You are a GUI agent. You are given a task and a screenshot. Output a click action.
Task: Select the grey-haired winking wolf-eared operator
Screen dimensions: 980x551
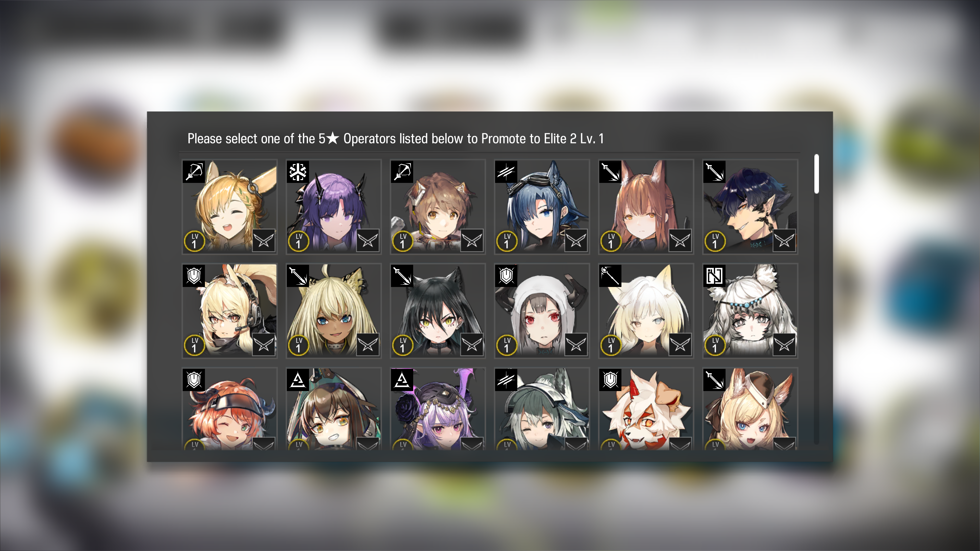(x=542, y=409)
